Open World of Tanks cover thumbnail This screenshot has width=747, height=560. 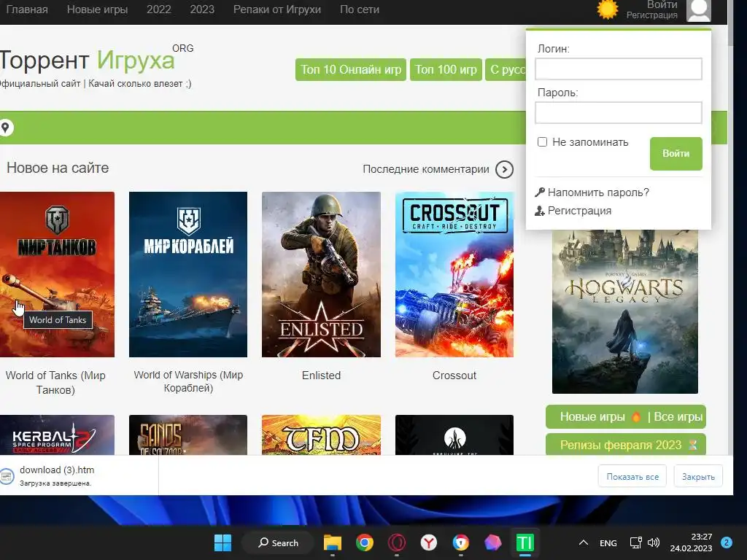pos(57,274)
